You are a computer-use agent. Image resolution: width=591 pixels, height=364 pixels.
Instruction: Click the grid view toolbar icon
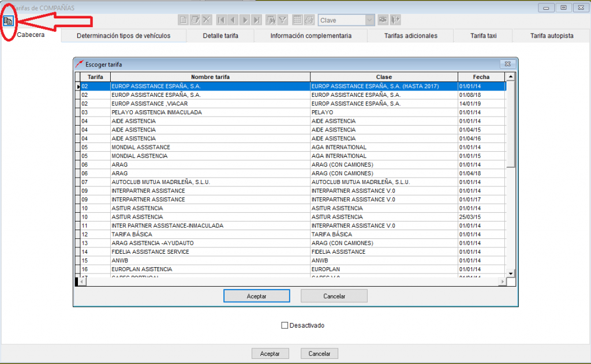(x=297, y=20)
